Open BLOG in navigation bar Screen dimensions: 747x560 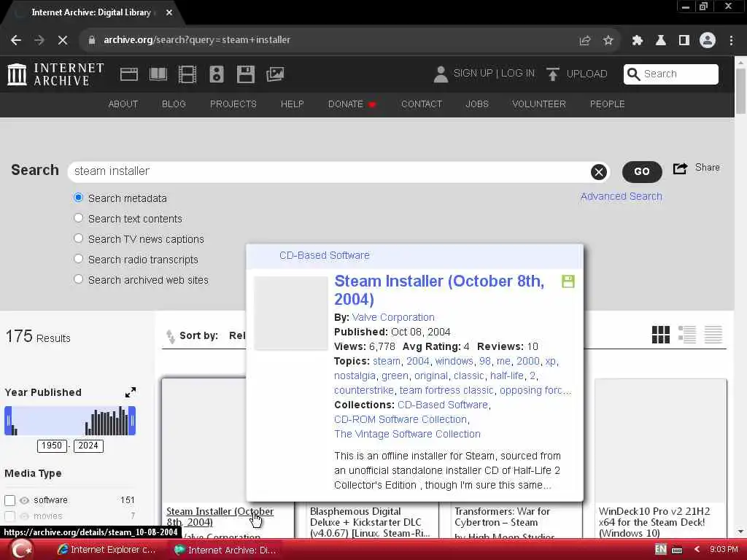(174, 104)
